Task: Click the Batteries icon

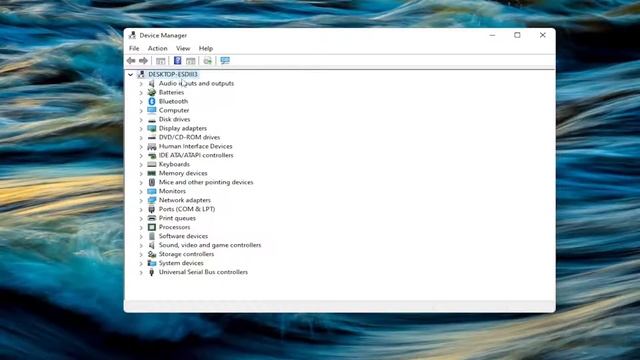Action: 151,92
